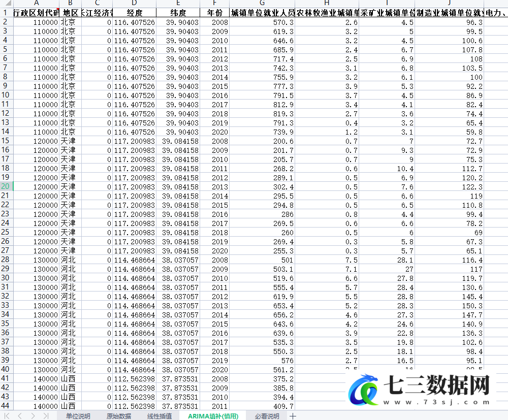
Task: Click cell with value 10.4
Action: click(387, 169)
